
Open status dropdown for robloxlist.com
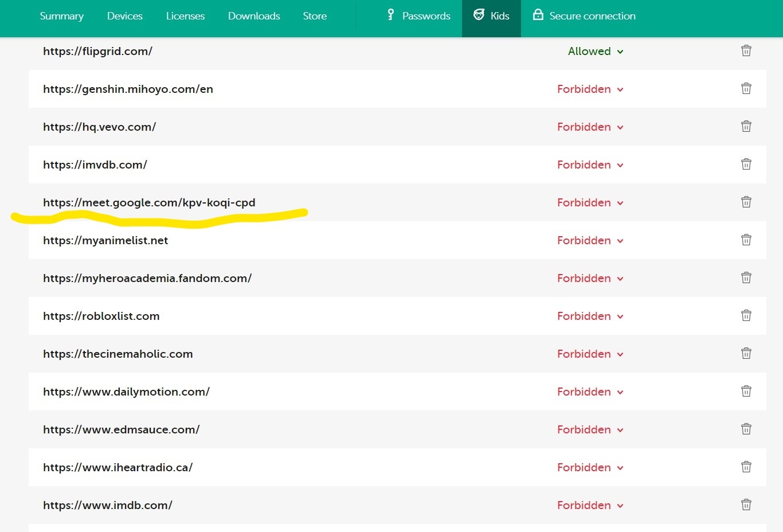coord(590,316)
